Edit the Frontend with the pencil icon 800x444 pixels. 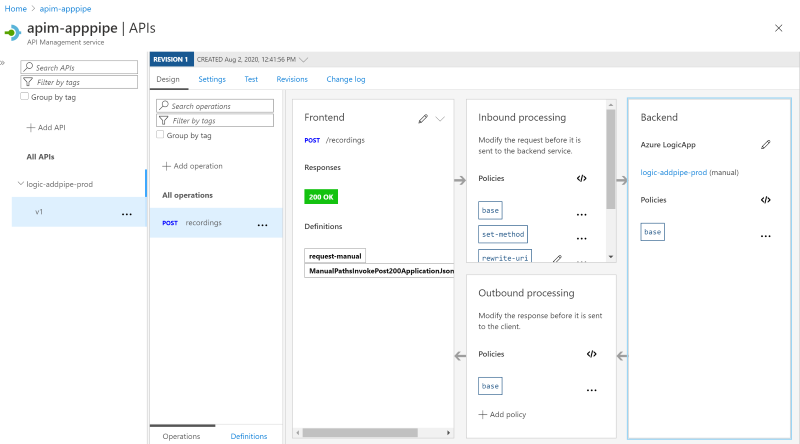click(422, 118)
